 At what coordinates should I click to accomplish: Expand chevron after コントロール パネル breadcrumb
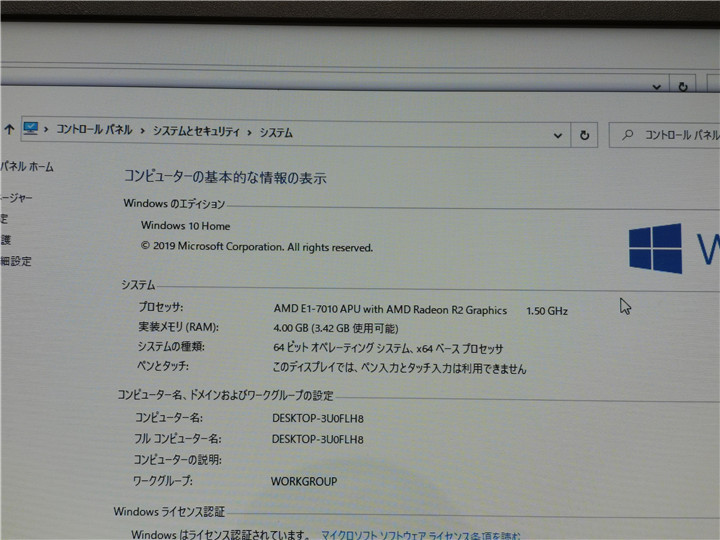coord(142,131)
